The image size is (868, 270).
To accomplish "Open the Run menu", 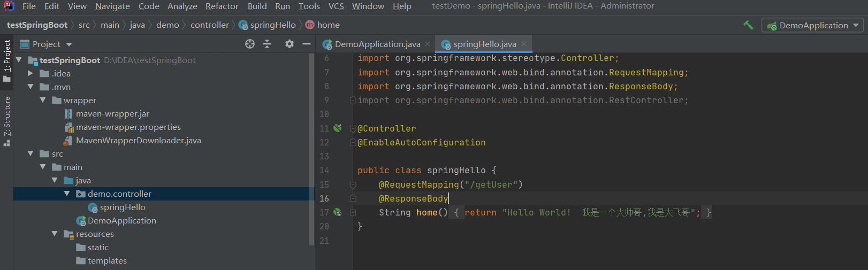I will pyautogui.click(x=283, y=6).
